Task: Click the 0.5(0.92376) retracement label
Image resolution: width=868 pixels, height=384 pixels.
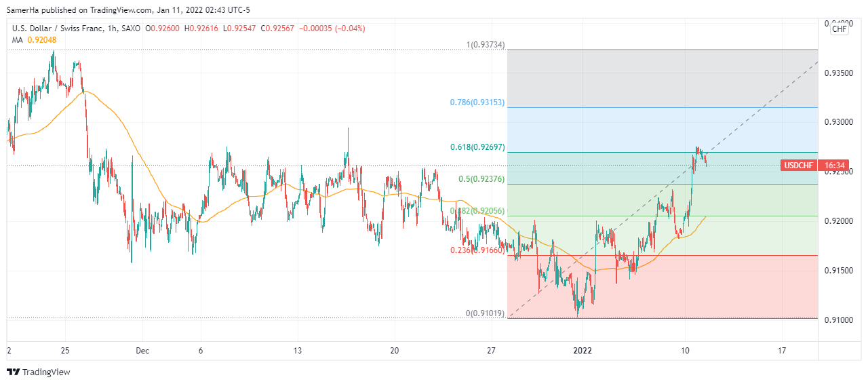Action: tap(481, 179)
